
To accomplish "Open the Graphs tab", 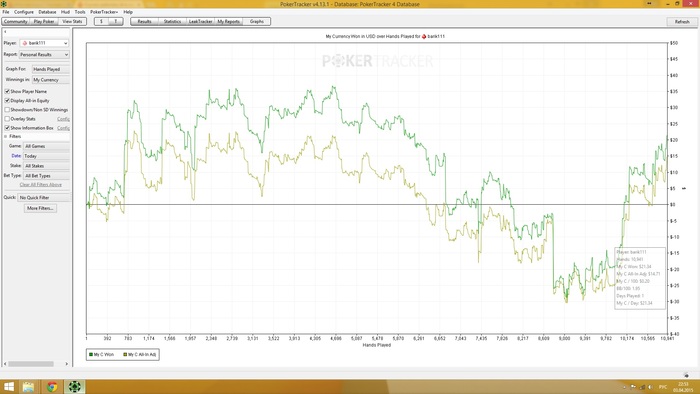I will coord(257,21).
